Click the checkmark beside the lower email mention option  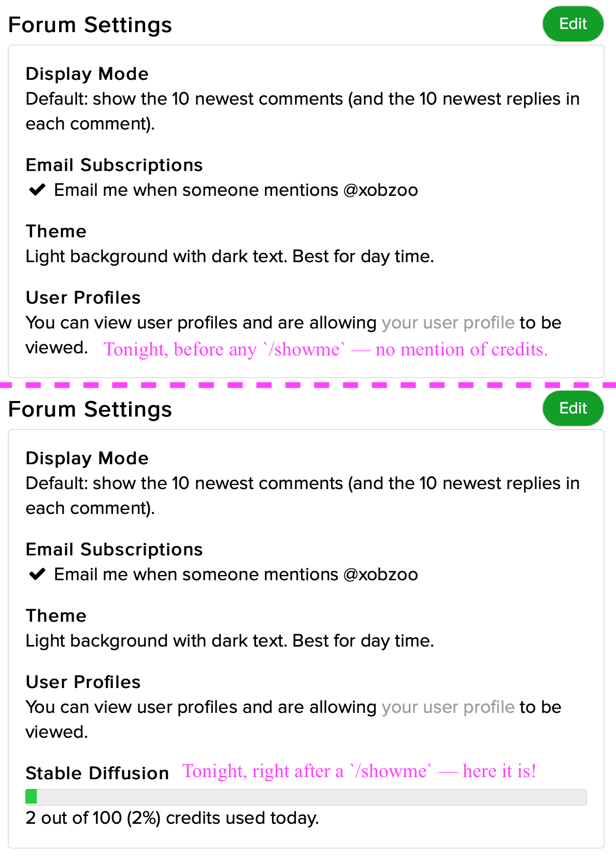(x=37, y=575)
